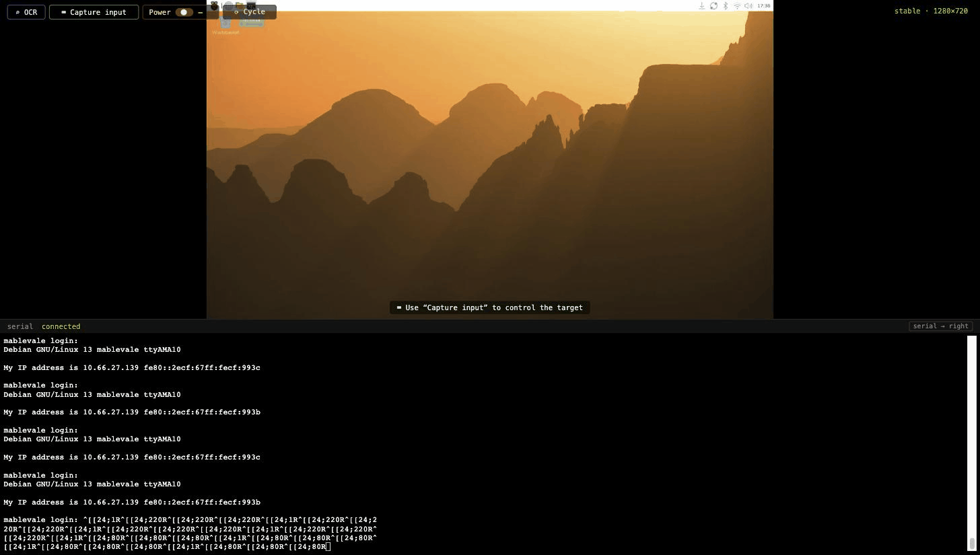Viewport: 980px width, 555px height.
Task: Click the volume speaker tray icon
Action: tap(748, 5)
